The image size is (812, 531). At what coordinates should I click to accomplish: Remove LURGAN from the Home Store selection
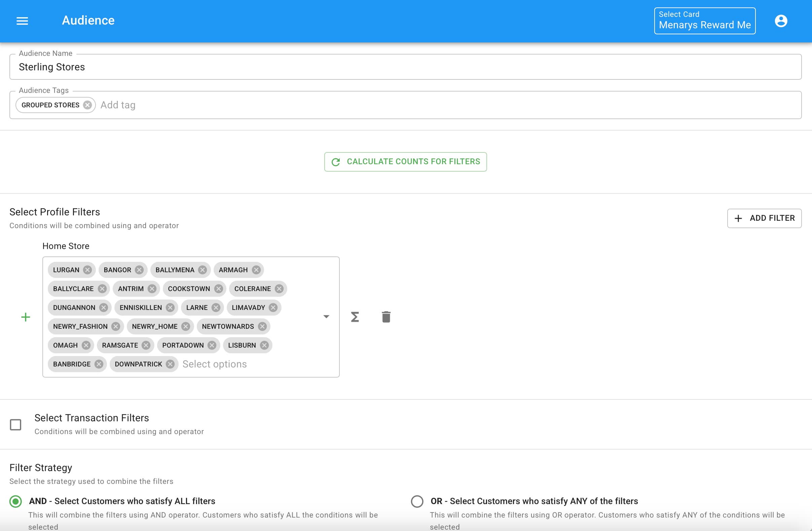click(88, 270)
